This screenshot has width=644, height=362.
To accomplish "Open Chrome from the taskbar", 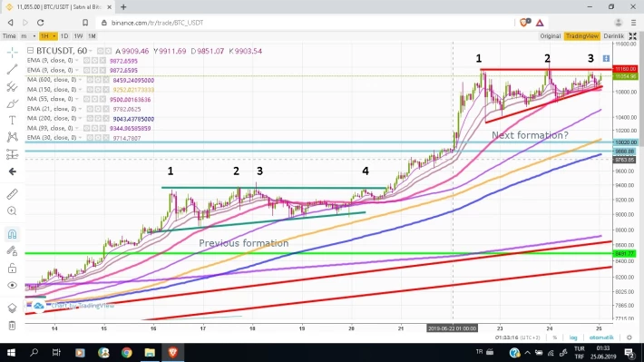I will point(126,353).
